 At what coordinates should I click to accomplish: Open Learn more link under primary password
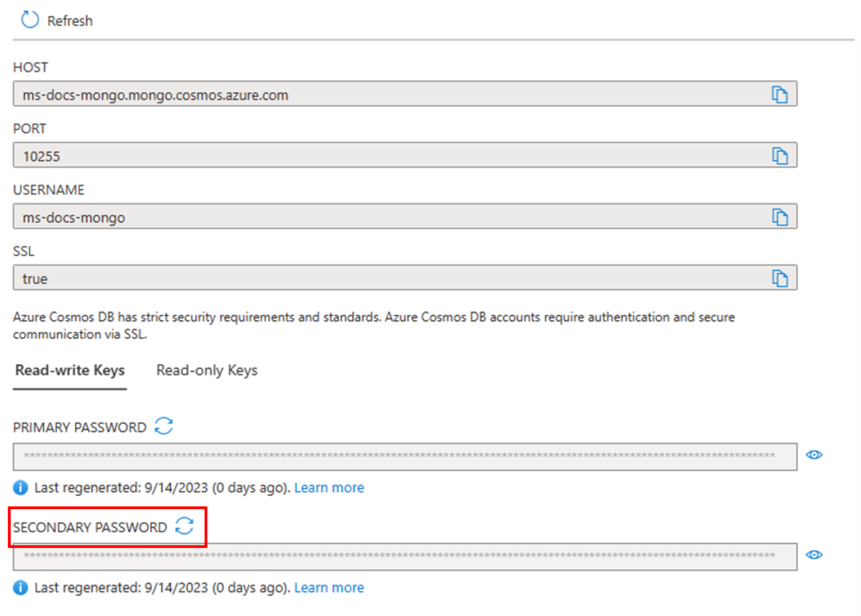(329, 487)
